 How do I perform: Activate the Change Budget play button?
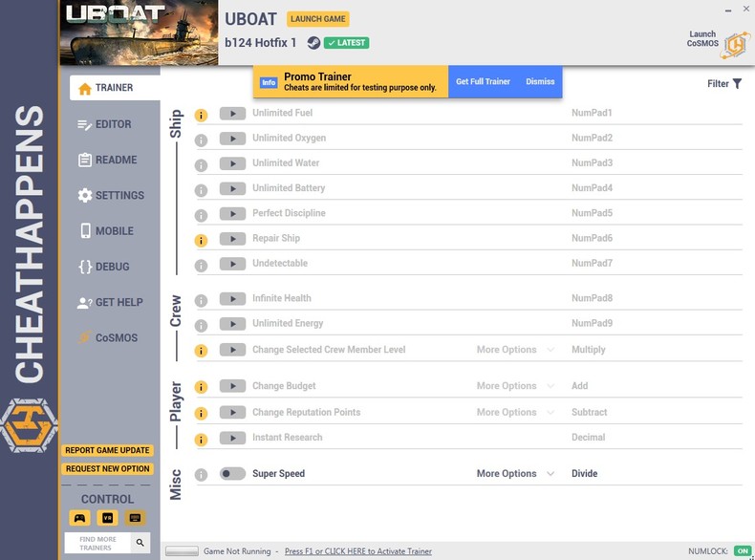tap(232, 386)
